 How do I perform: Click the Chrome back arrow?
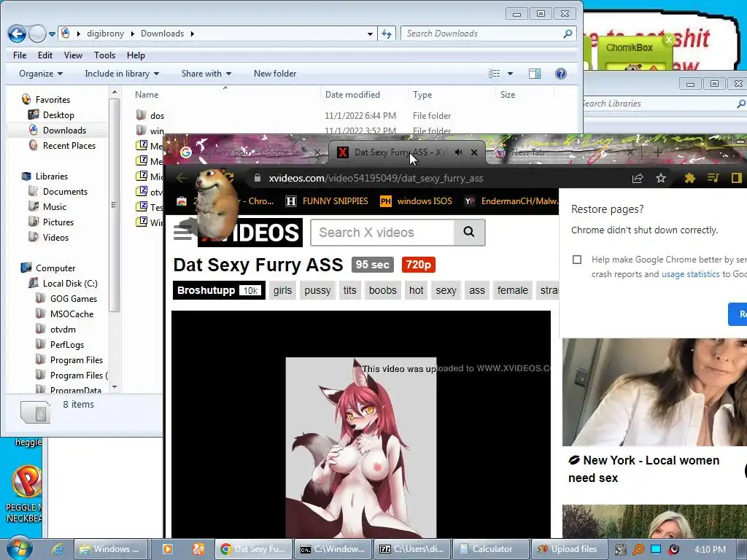[x=182, y=178]
